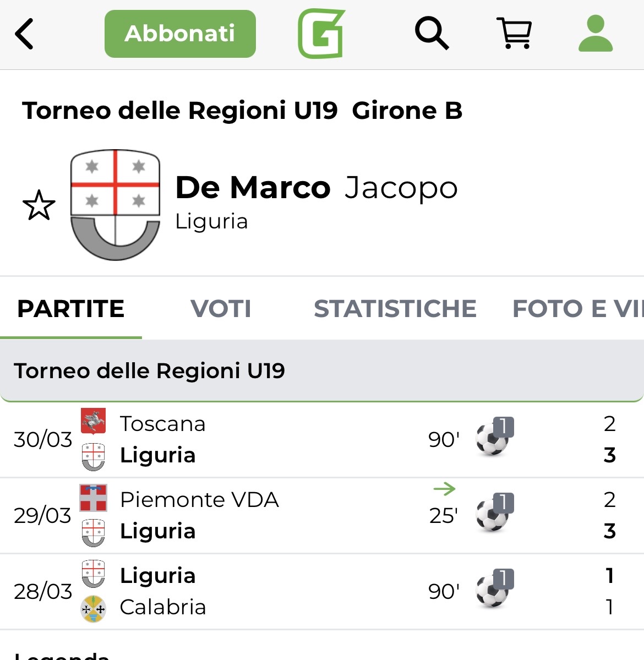Open the Toscana team link

162,424
